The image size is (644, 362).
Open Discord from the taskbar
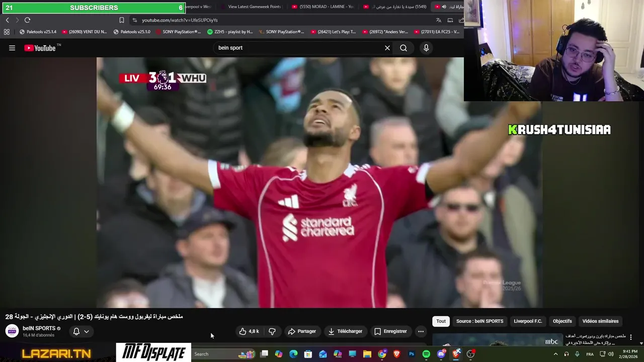[x=441, y=354]
